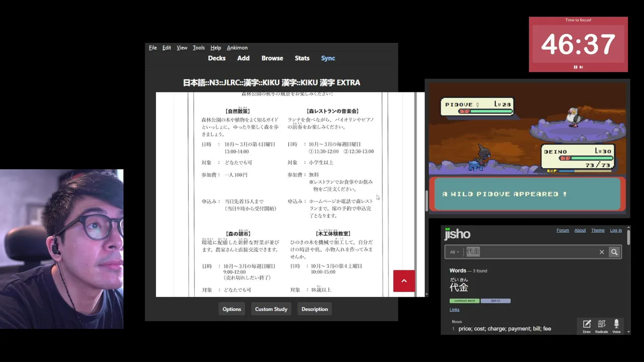Skip the focus timer forward

tap(581, 67)
